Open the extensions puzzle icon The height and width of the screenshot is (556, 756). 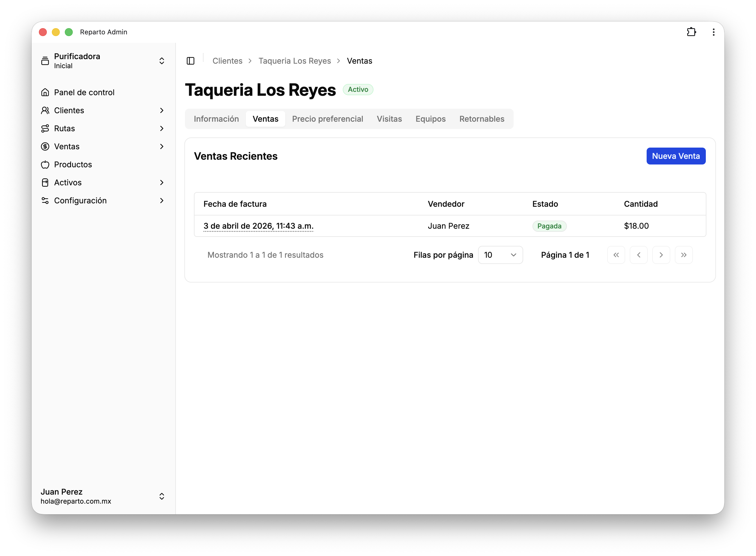pos(691,32)
